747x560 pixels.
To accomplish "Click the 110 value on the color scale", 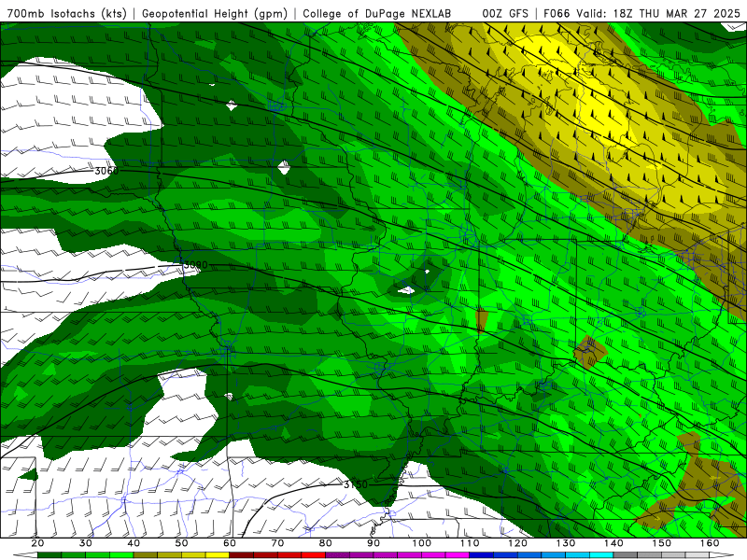I will click(x=470, y=543).
